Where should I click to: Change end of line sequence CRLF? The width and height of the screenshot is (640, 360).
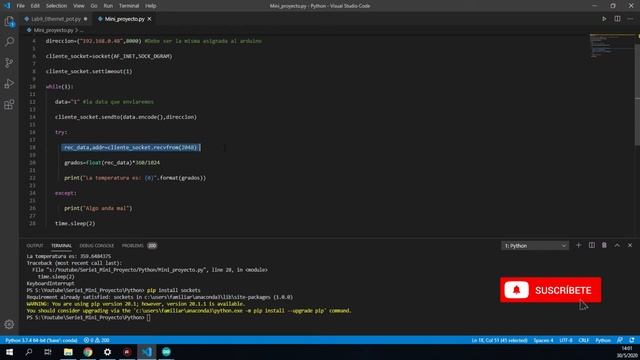tap(584, 340)
